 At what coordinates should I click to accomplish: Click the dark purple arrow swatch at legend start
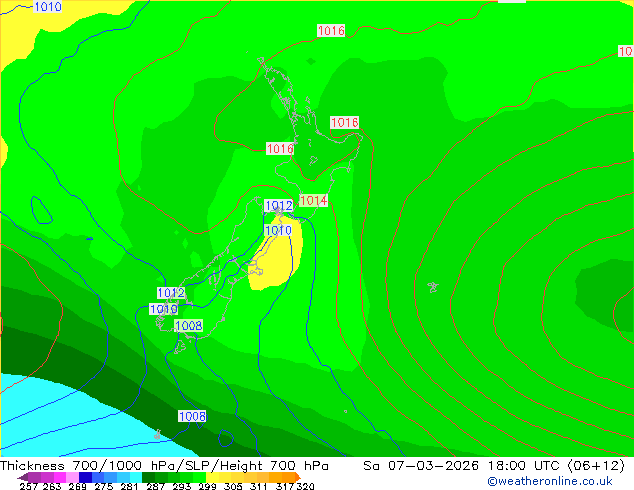[23, 477]
